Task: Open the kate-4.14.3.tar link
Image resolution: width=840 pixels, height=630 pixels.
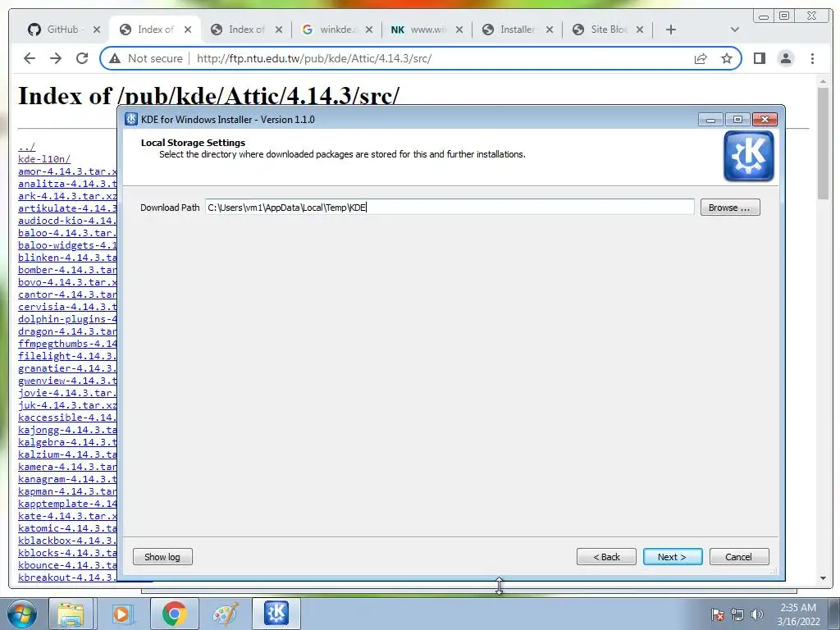Action: coord(67,516)
